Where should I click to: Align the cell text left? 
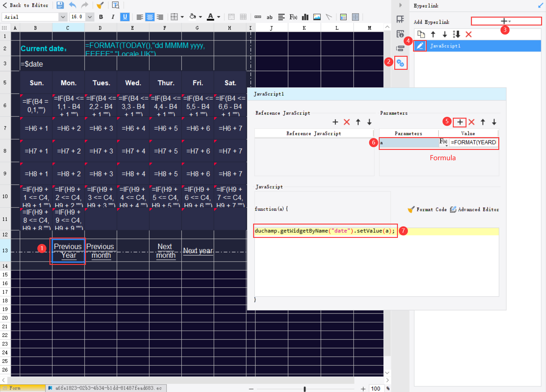pyautogui.click(x=140, y=17)
